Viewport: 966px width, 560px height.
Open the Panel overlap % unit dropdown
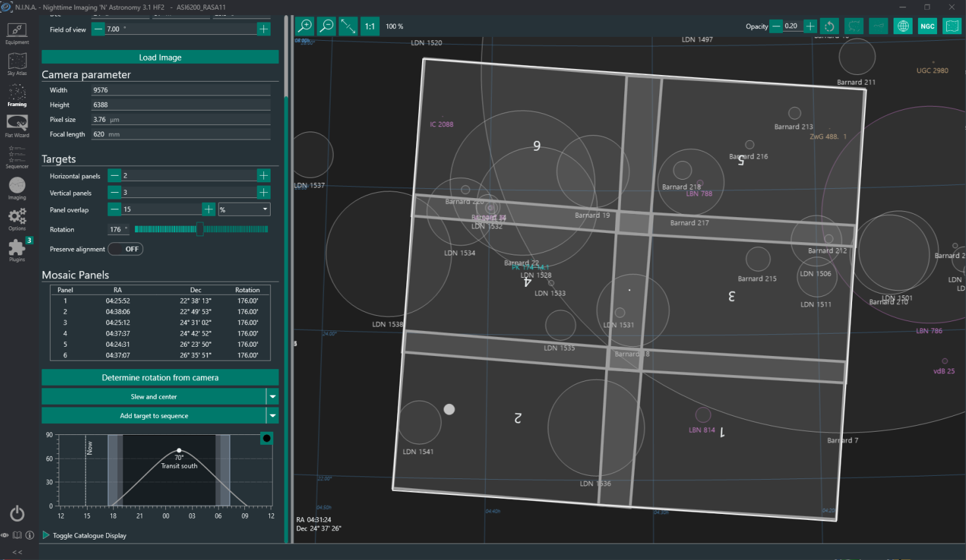pyautogui.click(x=244, y=209)
